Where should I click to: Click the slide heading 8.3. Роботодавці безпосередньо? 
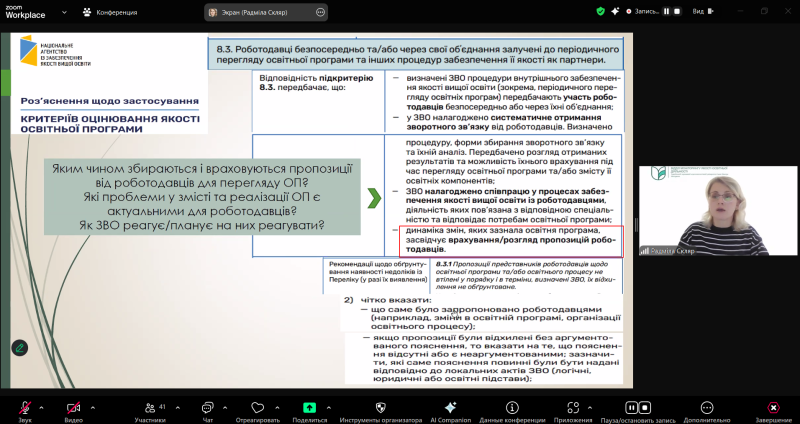[x=417, y=55]
